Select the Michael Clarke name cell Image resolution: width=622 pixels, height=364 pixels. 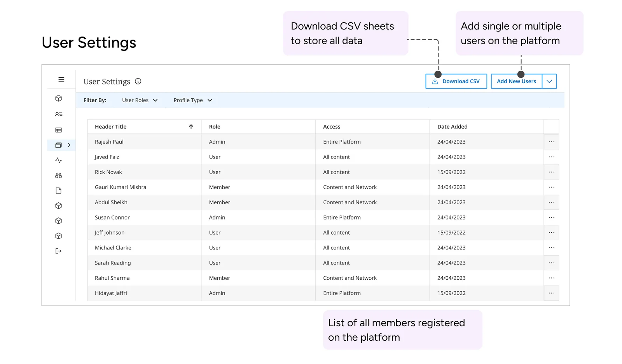pos(144,248)
